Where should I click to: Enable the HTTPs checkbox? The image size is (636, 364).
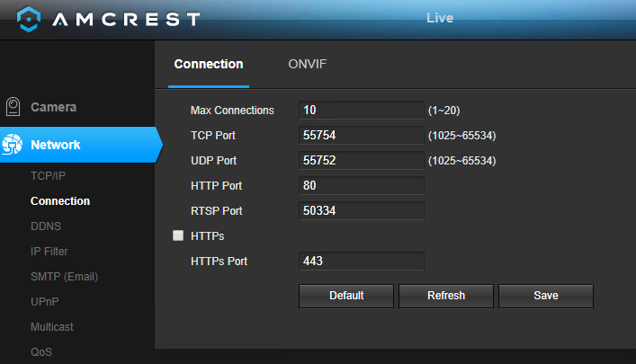178,235
